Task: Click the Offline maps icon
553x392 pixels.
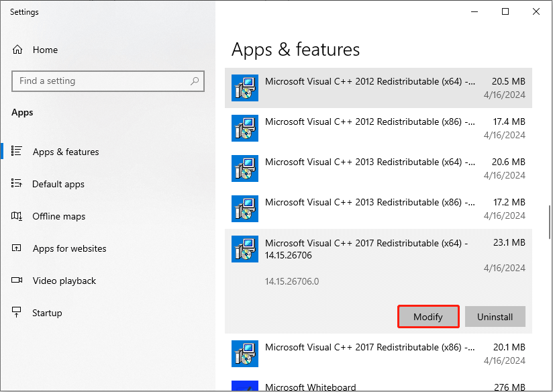Action: [x=17, y=215]
